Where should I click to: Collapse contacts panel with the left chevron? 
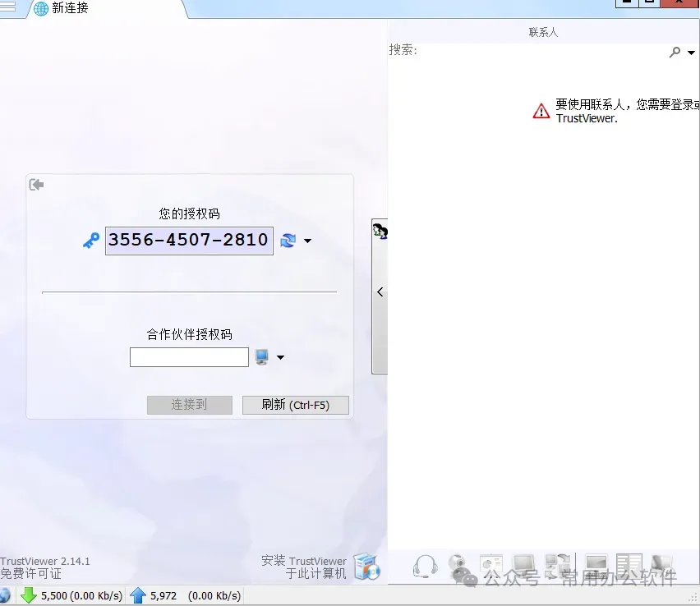coord(380,292)
